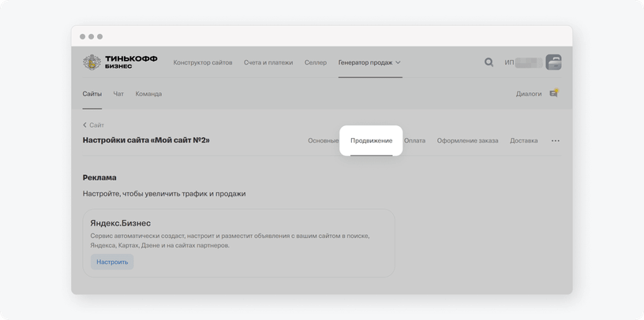Screen dimensions: 644x320
Task: Expand the Генератор продаж dropdown arrow
Action: 398,63
